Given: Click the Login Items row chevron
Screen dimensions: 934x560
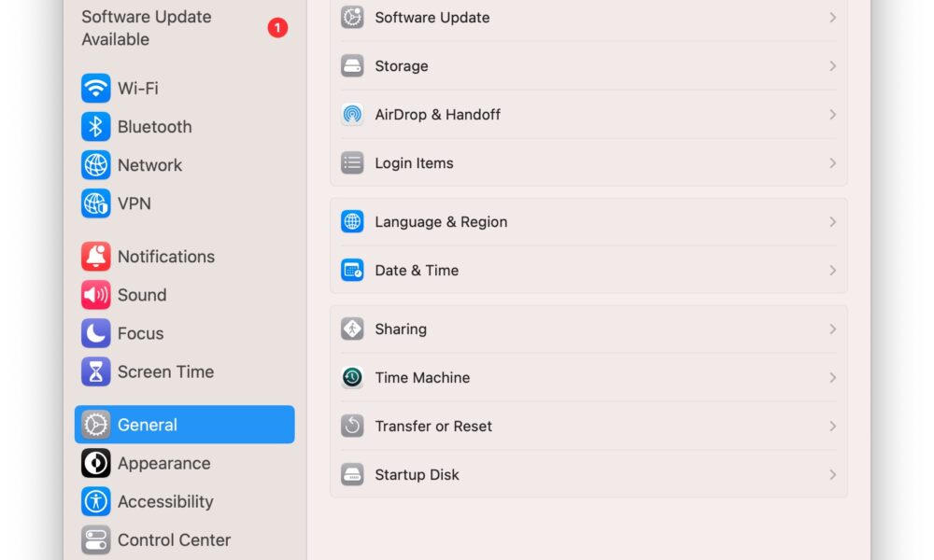Looking at the screenshot, I should (x=833, y=162).
